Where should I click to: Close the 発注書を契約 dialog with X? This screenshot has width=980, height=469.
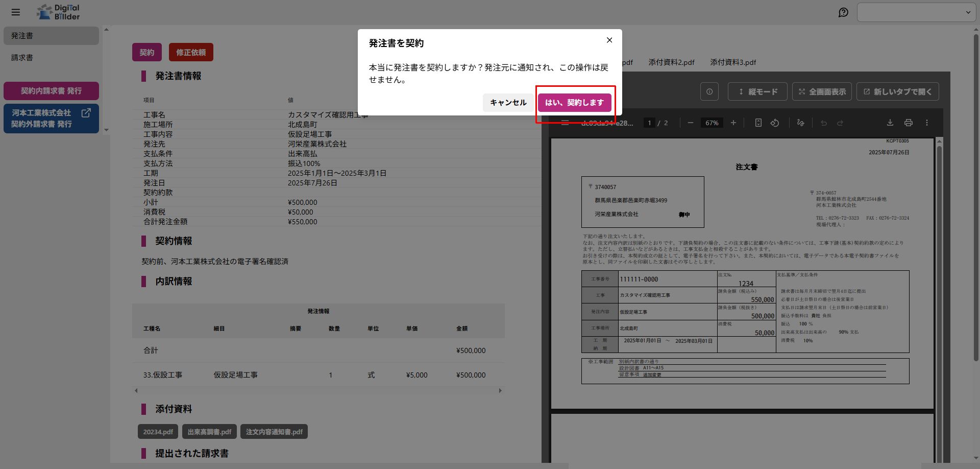coord(609,40)
